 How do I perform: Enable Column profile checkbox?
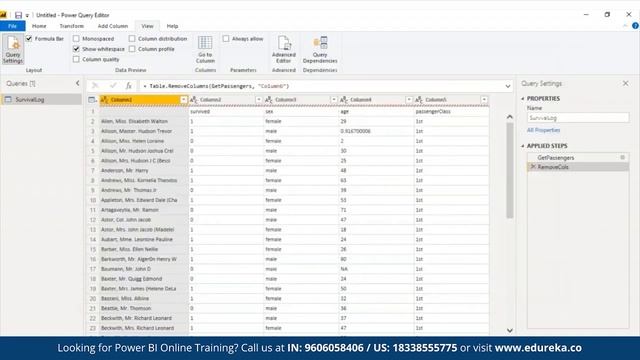coord(132,49)
